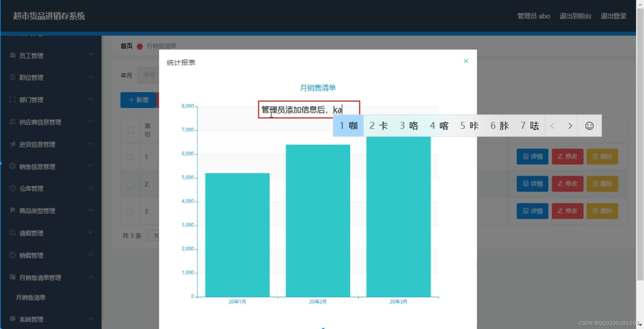This screenshot has width=644, height=329.
Task: Tick the checkbox for row 3
Action: pos(130,211)
